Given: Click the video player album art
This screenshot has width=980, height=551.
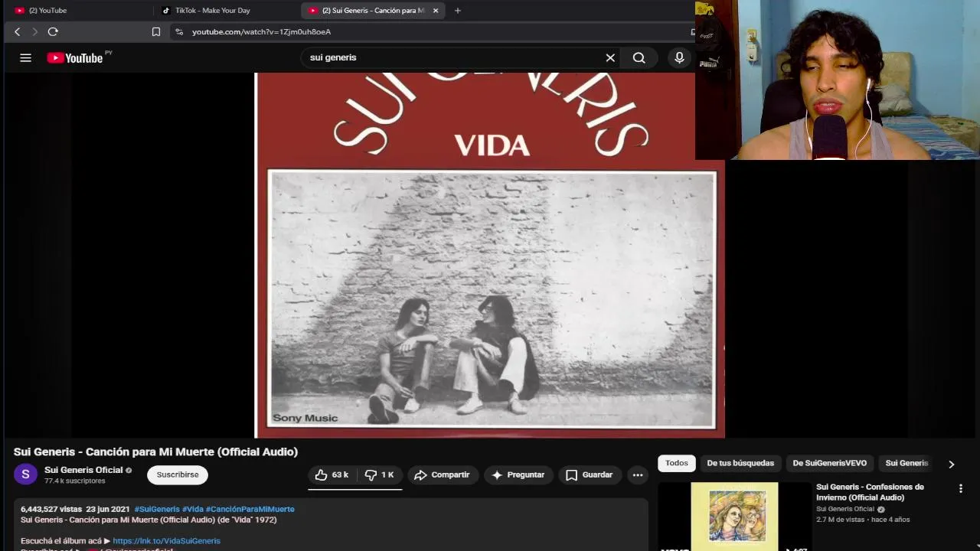Looking at the screenshot, I should (489, 256).
